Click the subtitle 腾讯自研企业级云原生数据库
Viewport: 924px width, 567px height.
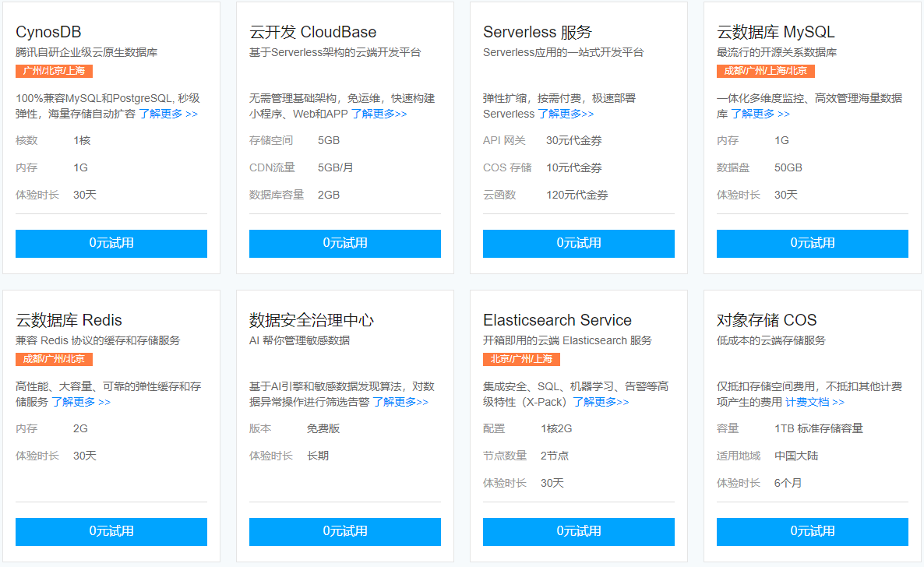coord(86,52)
